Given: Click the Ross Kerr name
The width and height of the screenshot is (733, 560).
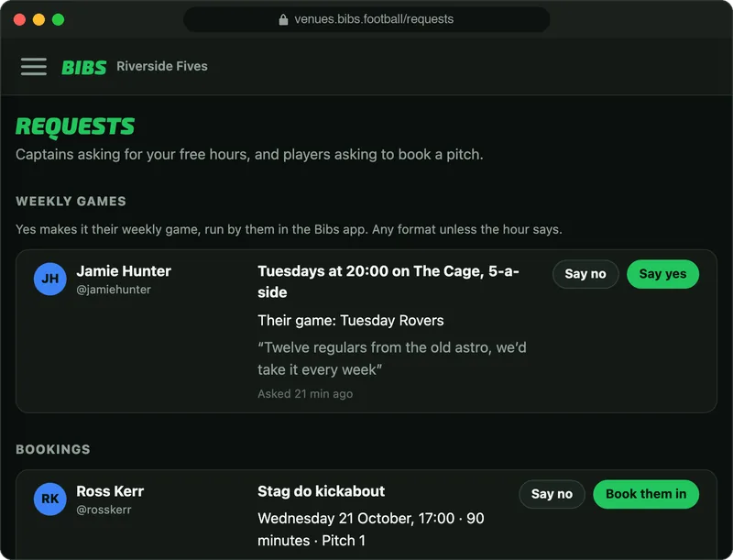Looking at the screenshot, I should (x=110, y=491).
